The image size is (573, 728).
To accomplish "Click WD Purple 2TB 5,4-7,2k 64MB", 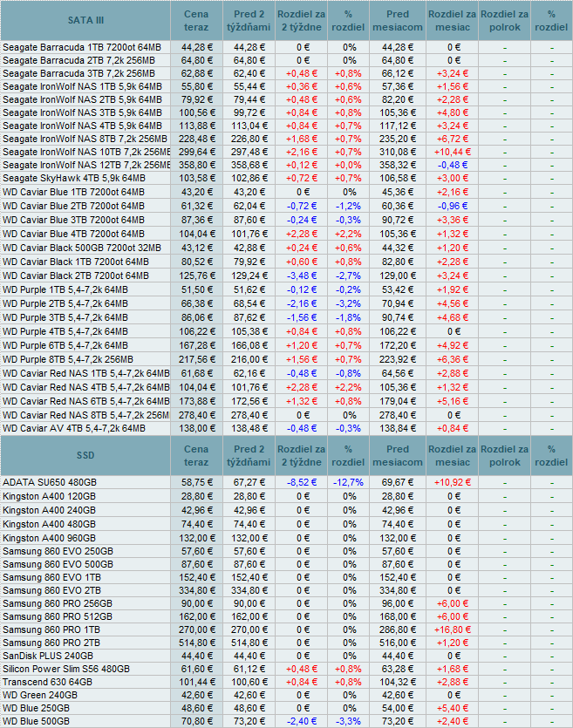I will (x=65, y=303).
